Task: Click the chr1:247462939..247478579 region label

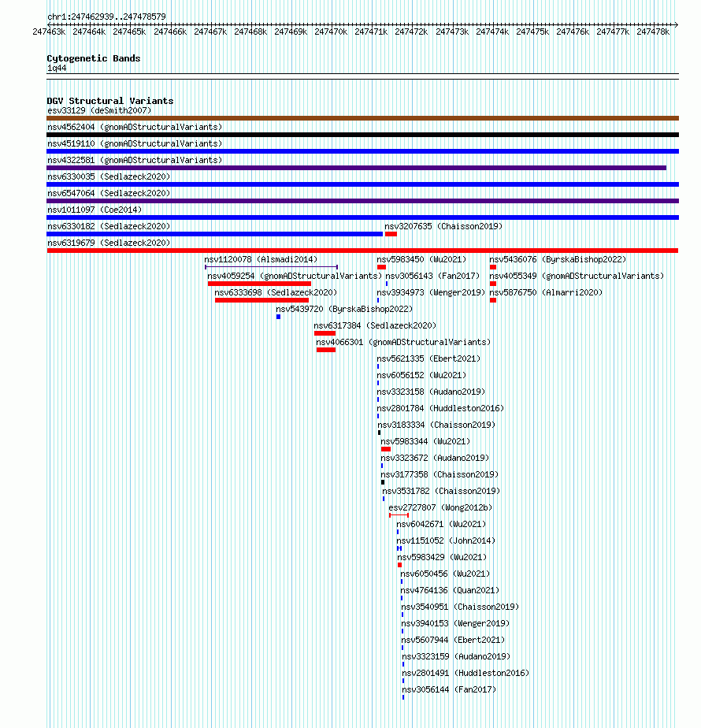Action: pyautogui.click(x=106, y=17)
